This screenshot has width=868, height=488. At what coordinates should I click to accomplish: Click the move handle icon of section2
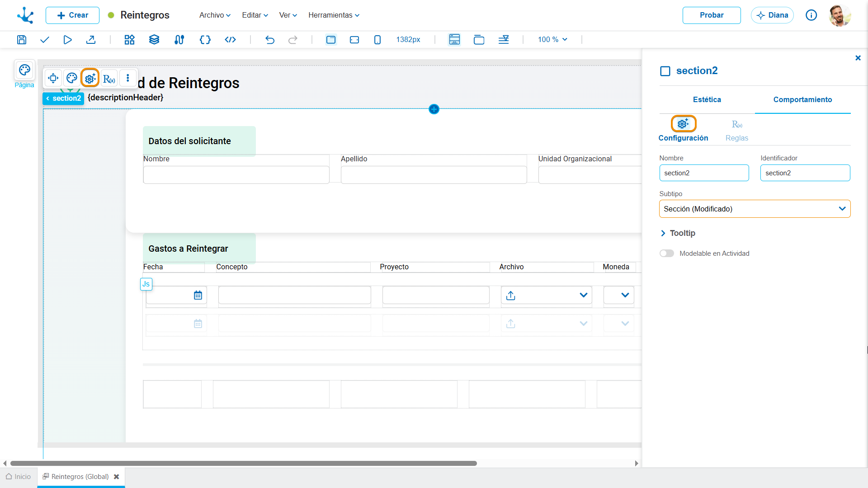(53, 78)
